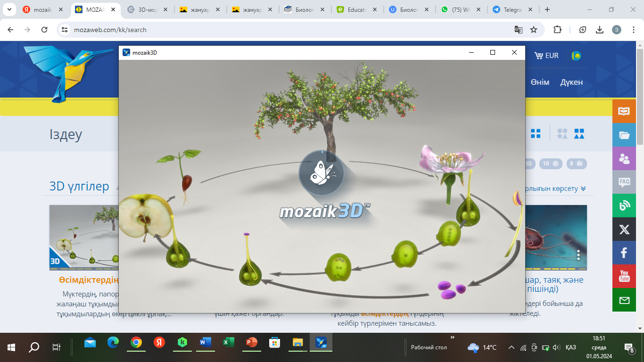This screenshot has width=644, height=362.
Task: Open the weather 14°C taskbar widget
Action: point(482,348)
